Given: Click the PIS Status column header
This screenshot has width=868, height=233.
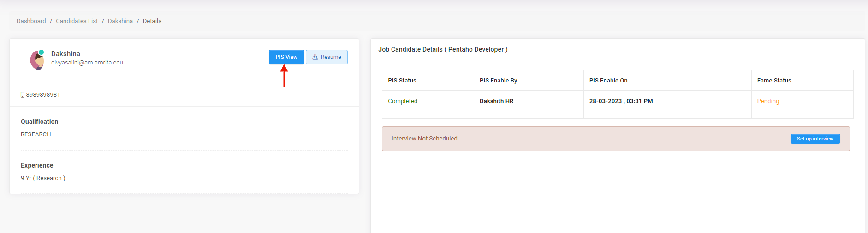Looking at the screenshot, I should 402,81.
